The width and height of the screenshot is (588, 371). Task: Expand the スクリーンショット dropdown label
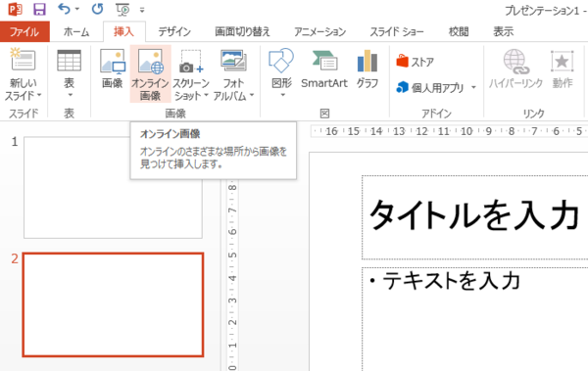pos(191,89)
